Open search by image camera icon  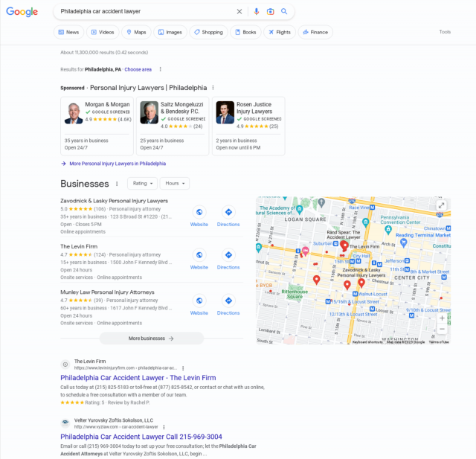(270, 12)
